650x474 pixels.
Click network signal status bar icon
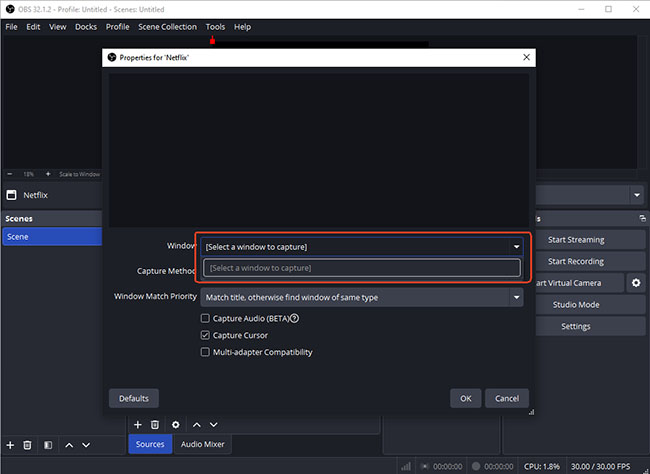point(406,467)
